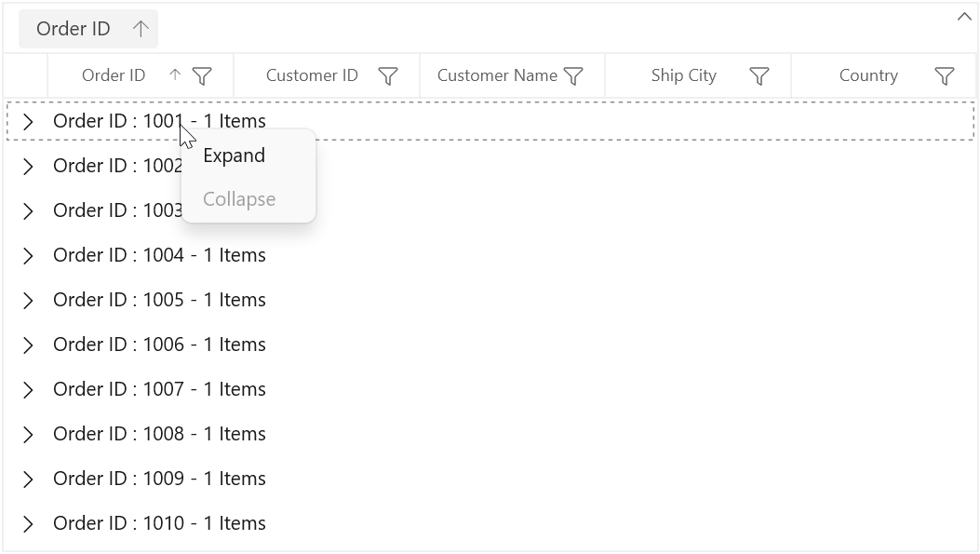The width and height of the screenshot is (980, 554).
Task: Open filter for Customer ID column
Action: coord(388,76)
